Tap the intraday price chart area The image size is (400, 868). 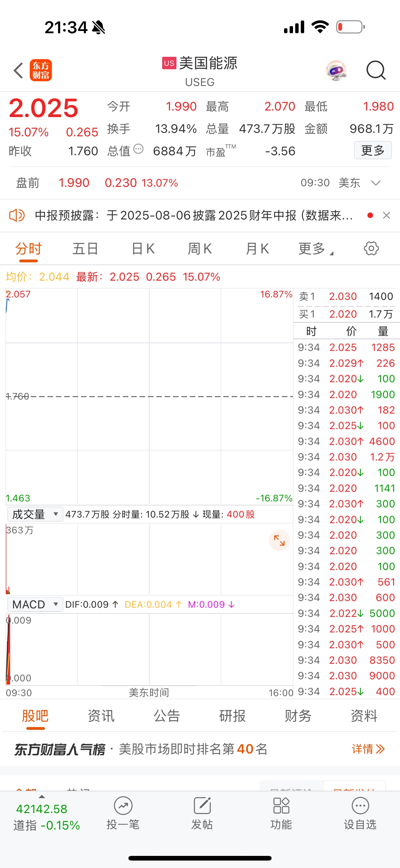149,396
